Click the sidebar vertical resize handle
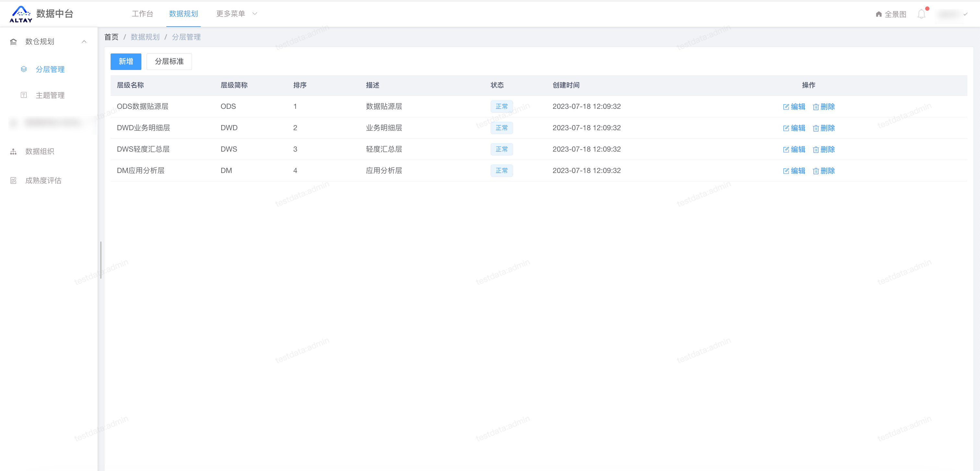 101,260
